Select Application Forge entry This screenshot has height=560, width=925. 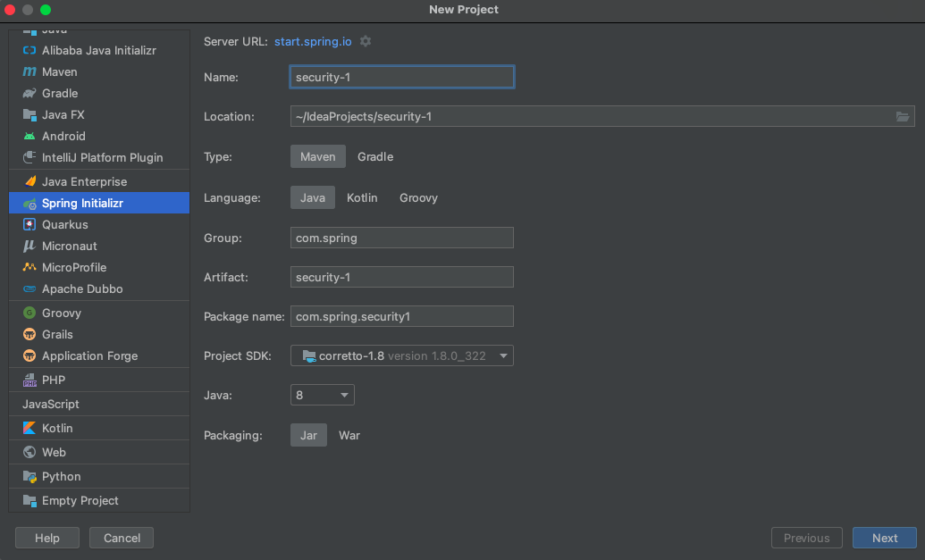coord(99,356)
